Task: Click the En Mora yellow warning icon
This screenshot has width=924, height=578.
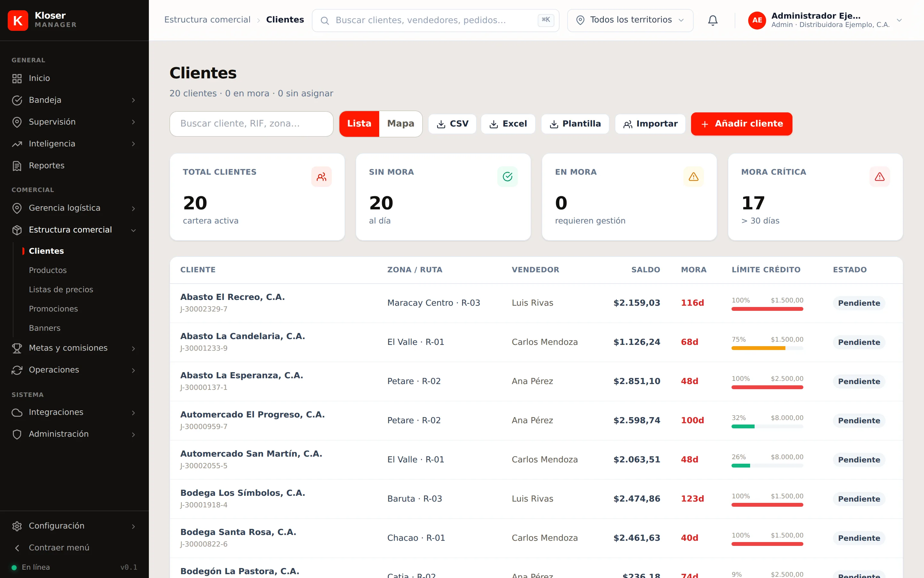Action: coord(693,177)
